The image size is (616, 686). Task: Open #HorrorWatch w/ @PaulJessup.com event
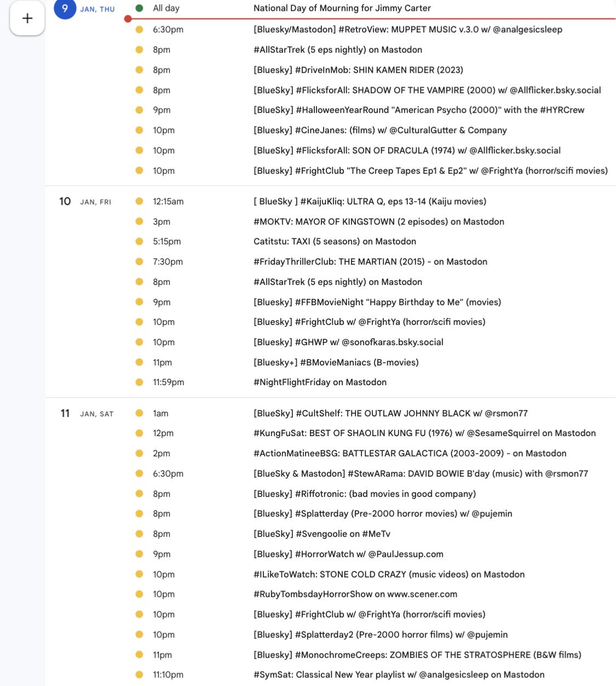click(348, 554)
